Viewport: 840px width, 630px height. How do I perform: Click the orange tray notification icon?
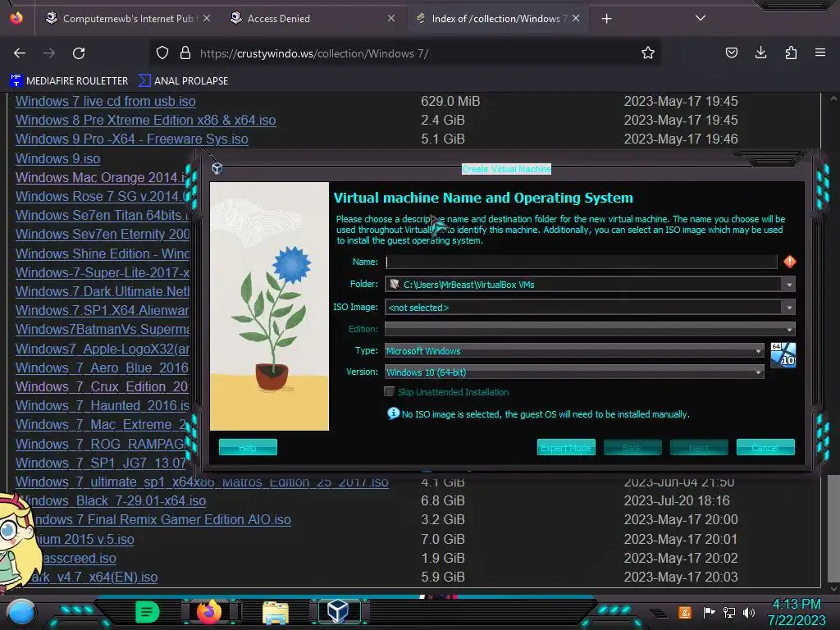685,612
